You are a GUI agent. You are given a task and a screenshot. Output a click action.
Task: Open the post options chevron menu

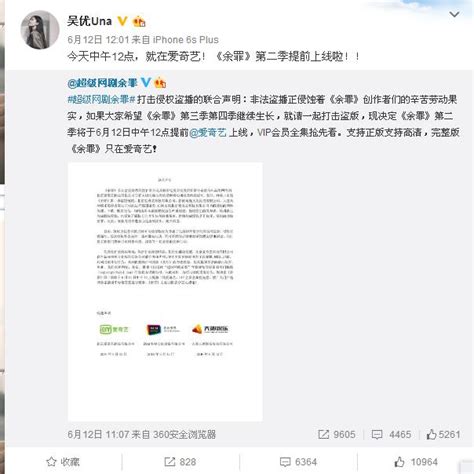[454, 14]
